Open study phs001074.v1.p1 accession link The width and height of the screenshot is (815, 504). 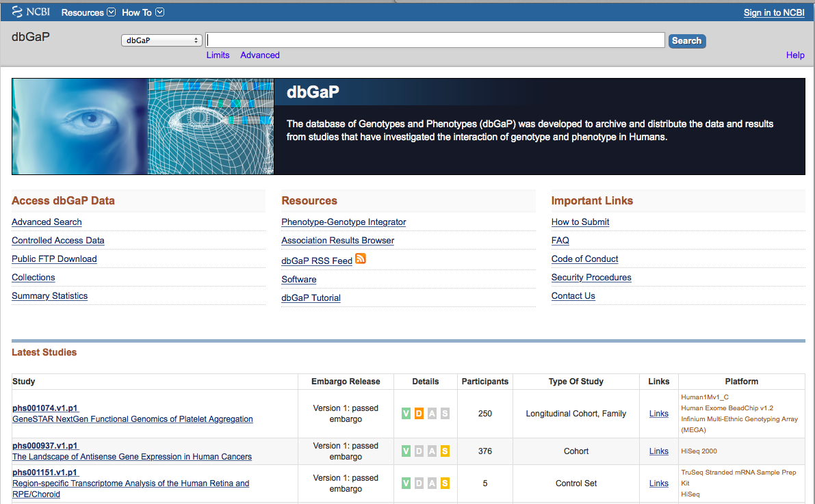[x=45, y=408]
